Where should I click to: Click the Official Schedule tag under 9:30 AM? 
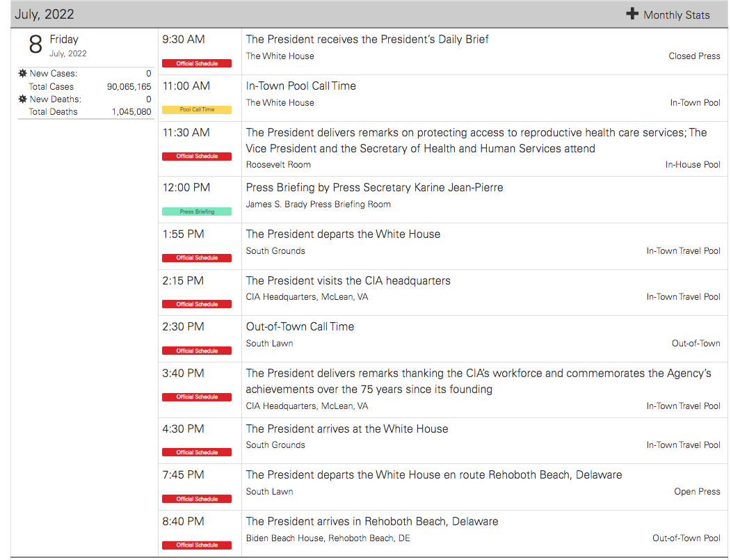197,63
